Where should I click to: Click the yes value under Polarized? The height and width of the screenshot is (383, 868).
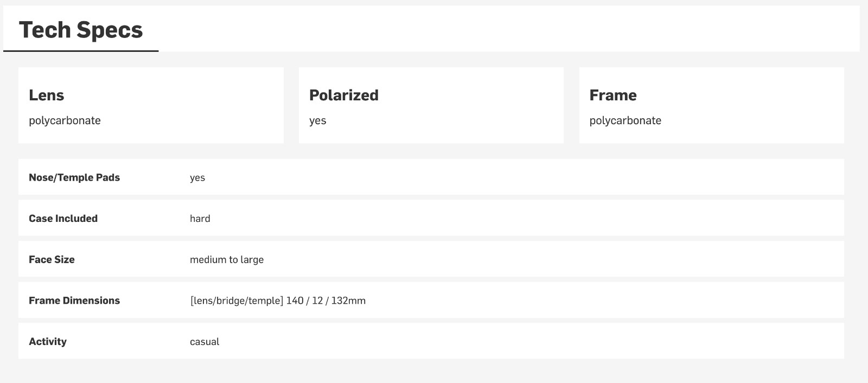(317, 120)
